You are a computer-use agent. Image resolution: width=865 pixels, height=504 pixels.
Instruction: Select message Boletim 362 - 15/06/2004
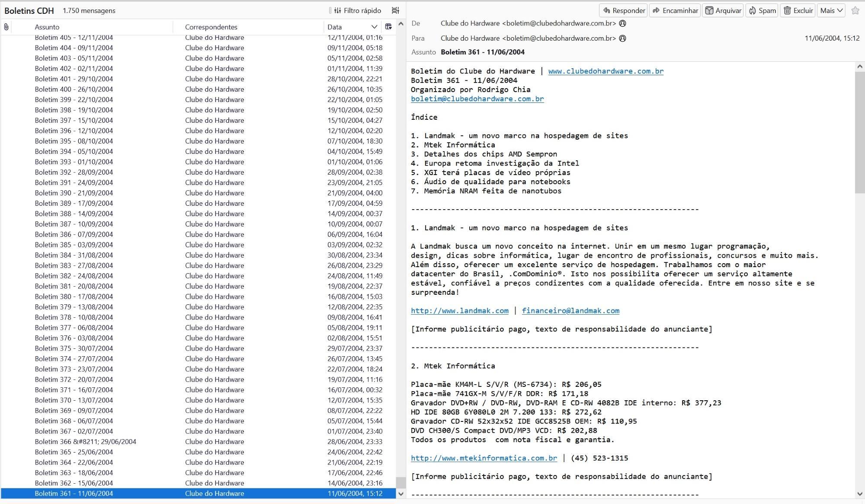tap(198, 484)
